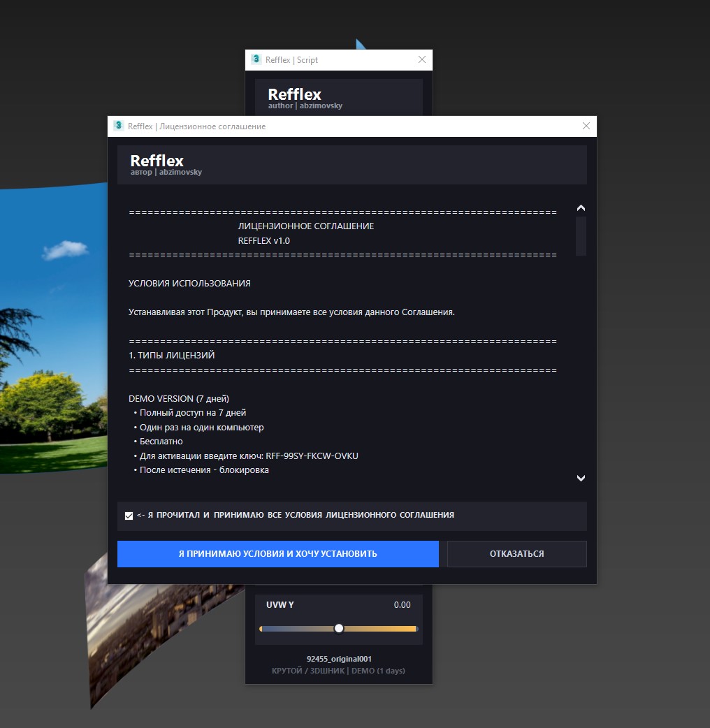The height and width of the screenshot is (728, 710).
Task: Click the text DEMO VERSION (7 дней)
Action: [x=179, y=398]
